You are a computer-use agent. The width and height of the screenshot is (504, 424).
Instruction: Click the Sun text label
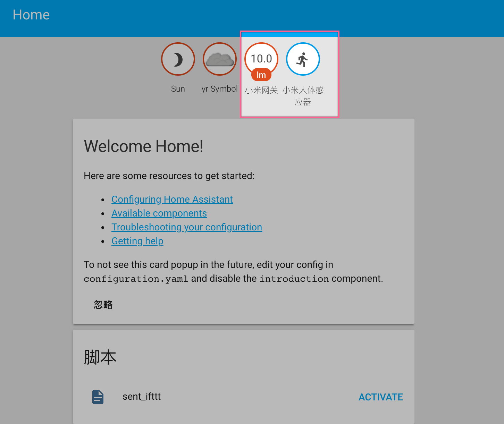(178, 89)
